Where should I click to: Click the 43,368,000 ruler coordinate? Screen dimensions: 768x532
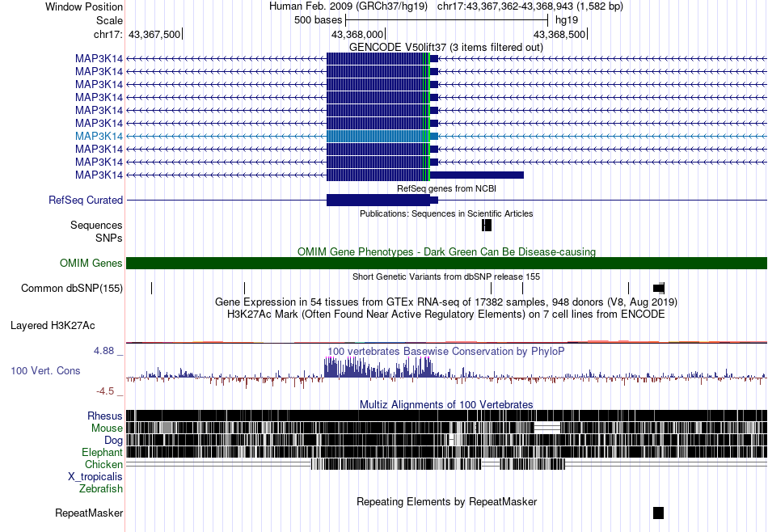click(x=357, y=34)
